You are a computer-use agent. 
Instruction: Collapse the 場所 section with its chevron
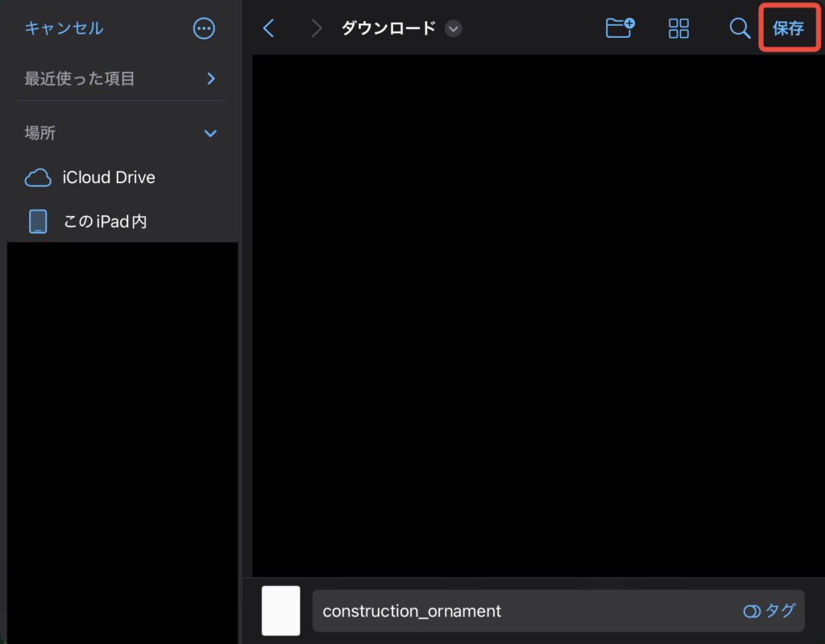[210, 133]
